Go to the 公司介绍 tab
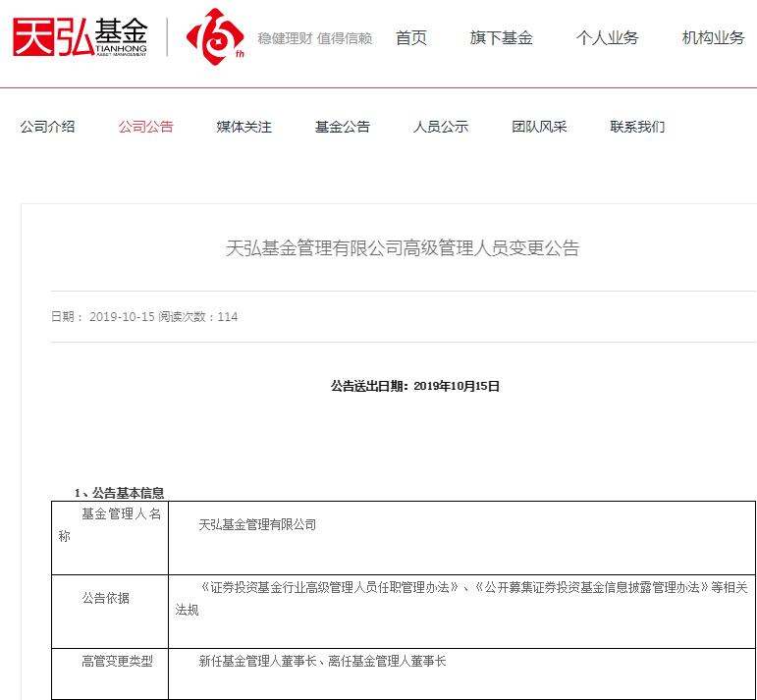Image resolution: width=757 pixels, height=700 pixels. (47, 127)
